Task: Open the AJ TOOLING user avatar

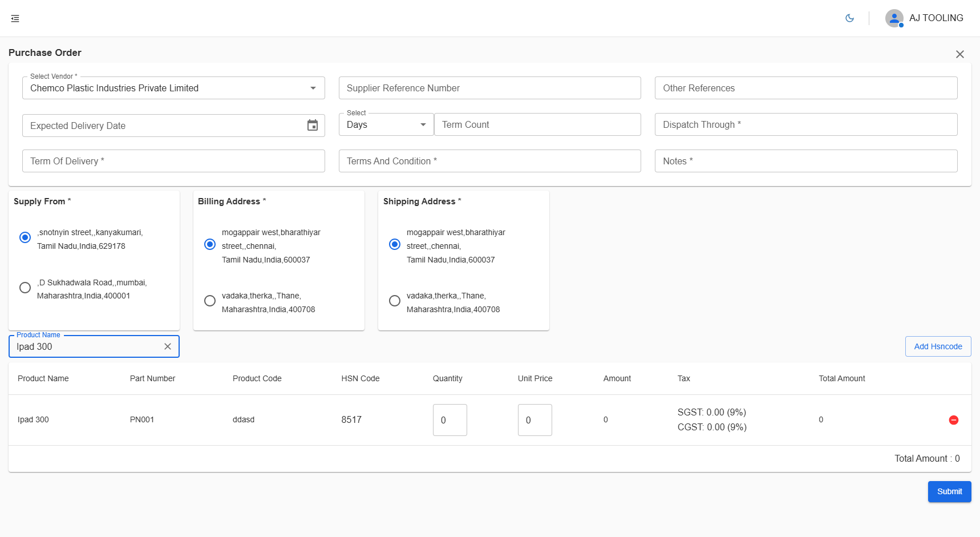Action: click(x=894, y=18)
